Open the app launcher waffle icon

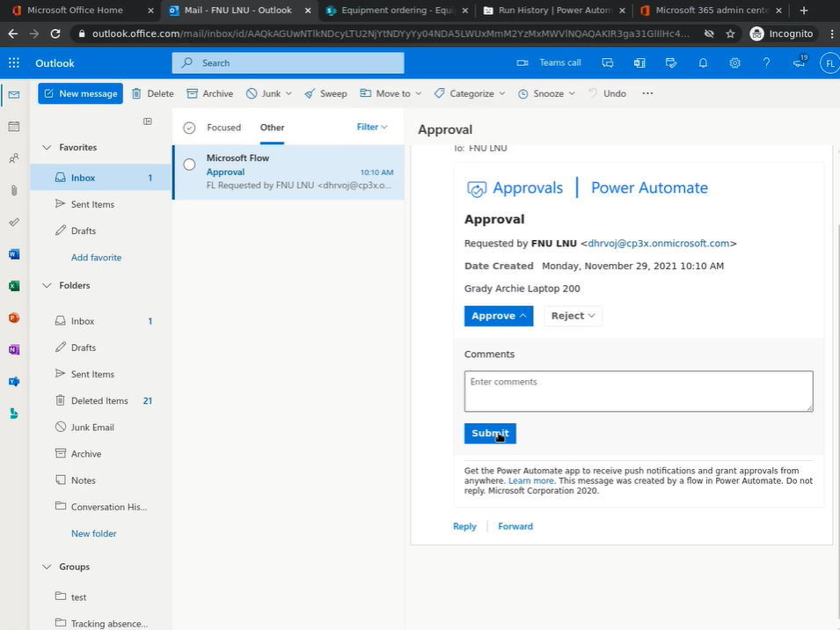14,63
